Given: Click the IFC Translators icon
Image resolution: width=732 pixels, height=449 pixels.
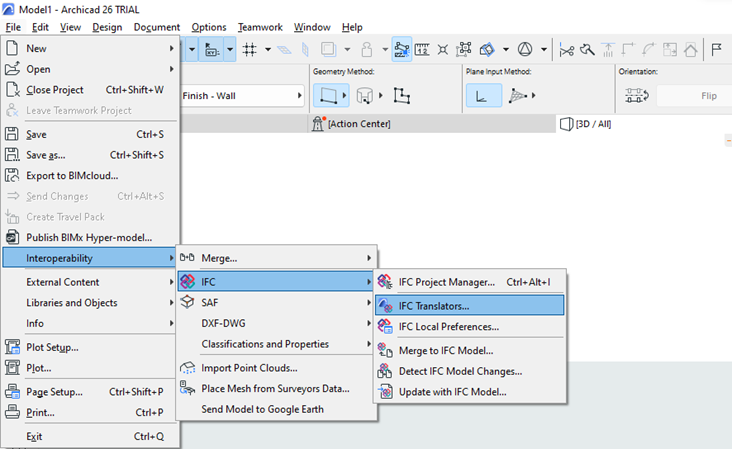Looking at the screenshot, I should [385, 306].
